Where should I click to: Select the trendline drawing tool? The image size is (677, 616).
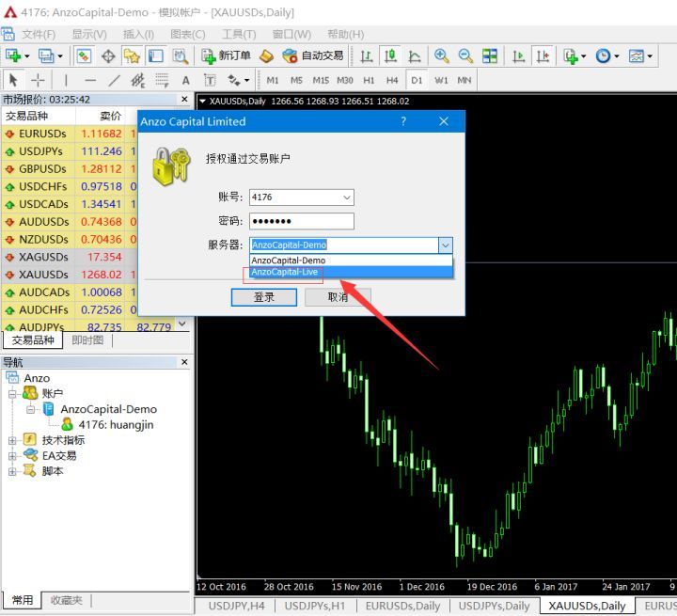[114, 80]
